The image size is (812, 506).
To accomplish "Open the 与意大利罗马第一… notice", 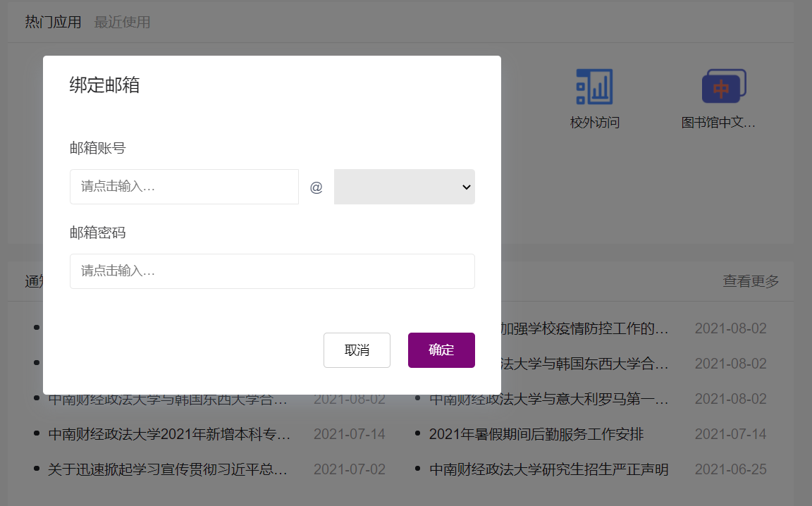I will tap(549, 399).
